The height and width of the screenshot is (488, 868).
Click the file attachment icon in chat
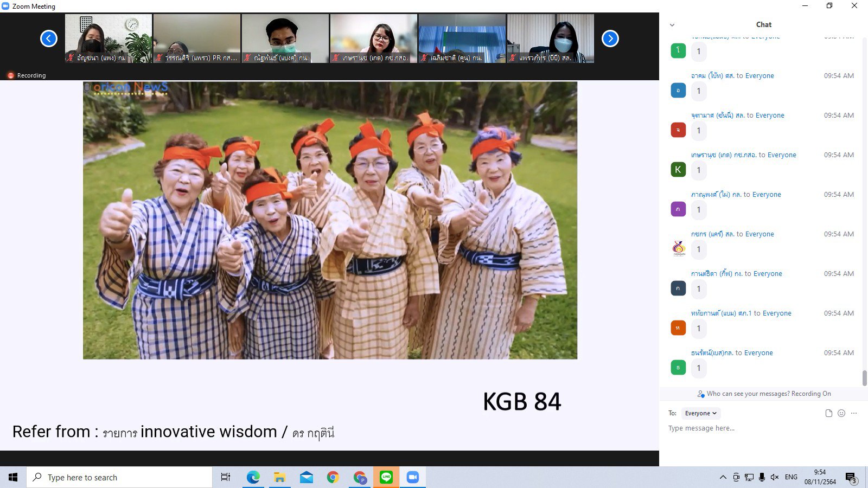point(828,413)
